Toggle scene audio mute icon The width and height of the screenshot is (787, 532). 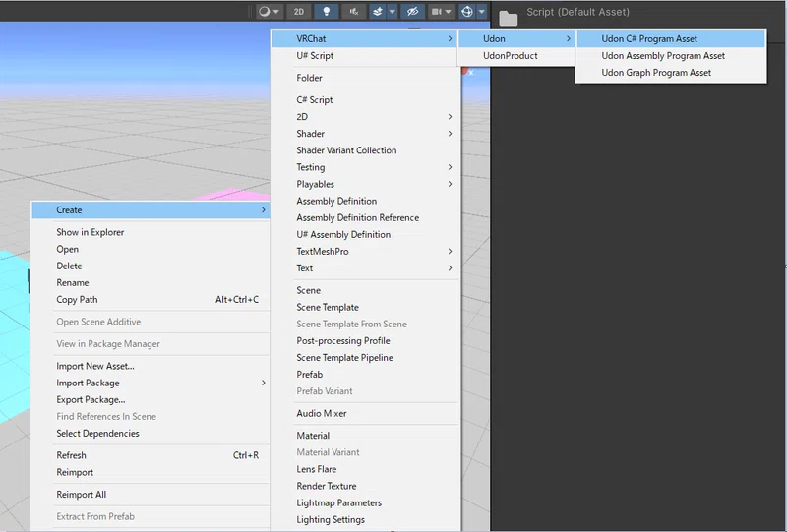coord(354,11)
